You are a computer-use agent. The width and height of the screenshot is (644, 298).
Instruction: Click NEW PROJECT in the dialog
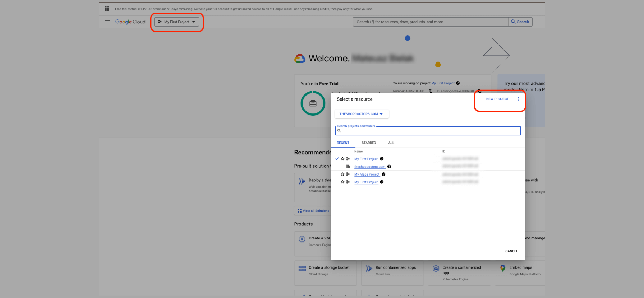pos(497,99)
